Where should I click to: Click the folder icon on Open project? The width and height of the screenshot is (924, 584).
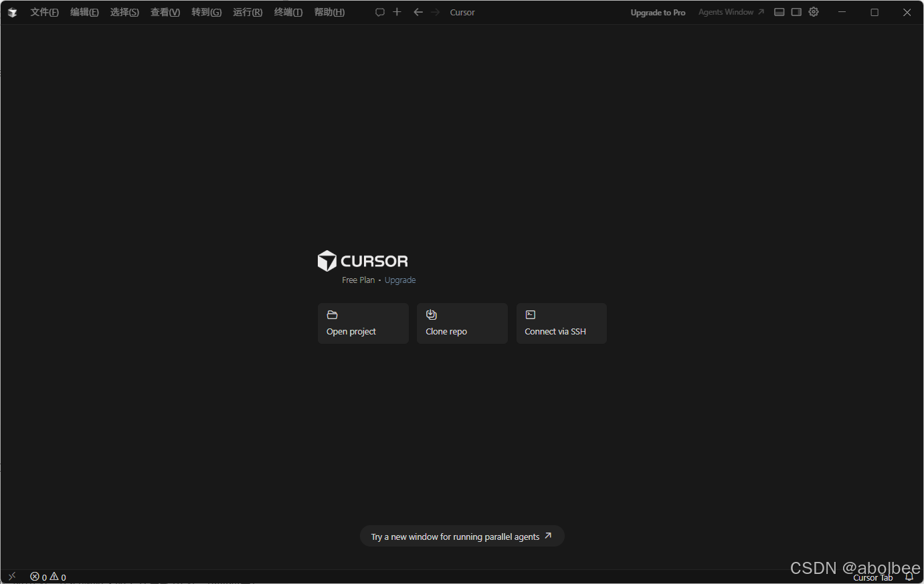[x=332, y=314]
